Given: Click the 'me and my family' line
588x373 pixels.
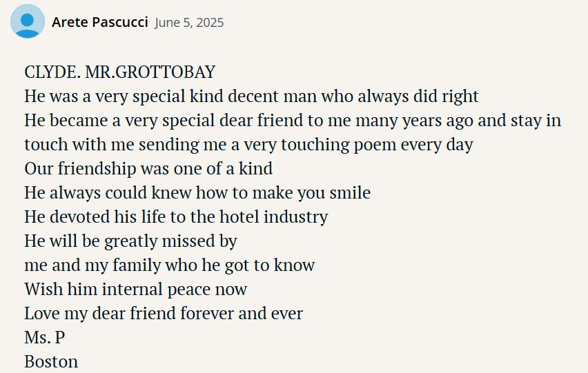Looking at the screenshot, I should [x=170, y=265].
